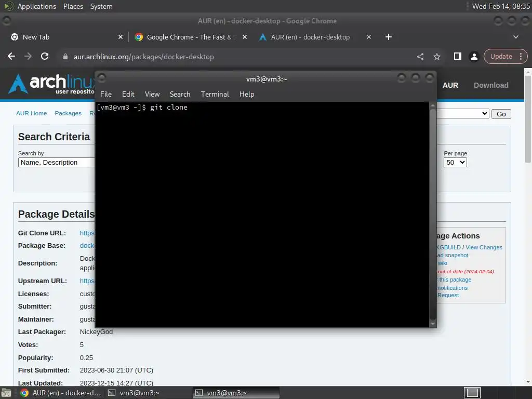Click the Git Clone URL https link
532x399 pixels.
[x=87, y=233]
